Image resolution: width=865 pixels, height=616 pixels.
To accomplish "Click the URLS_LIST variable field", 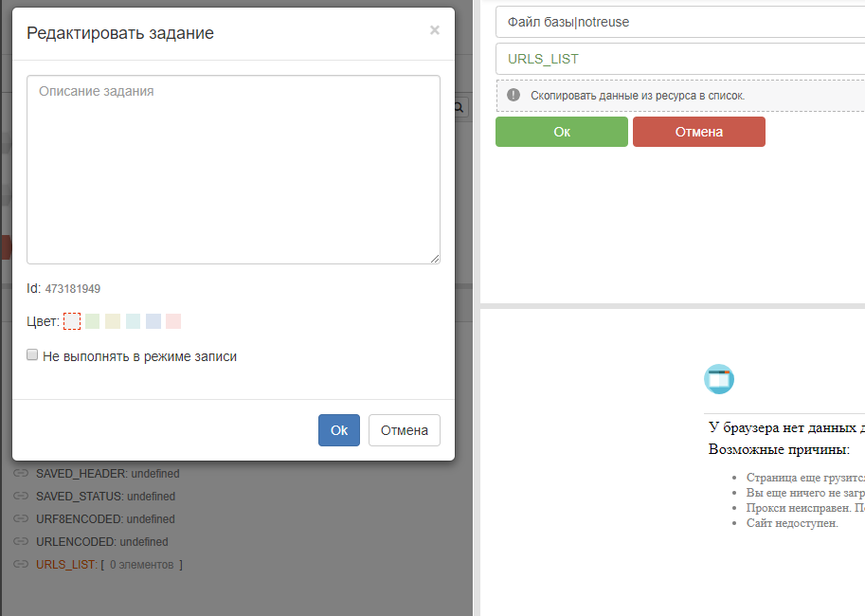I will [679, 59].
